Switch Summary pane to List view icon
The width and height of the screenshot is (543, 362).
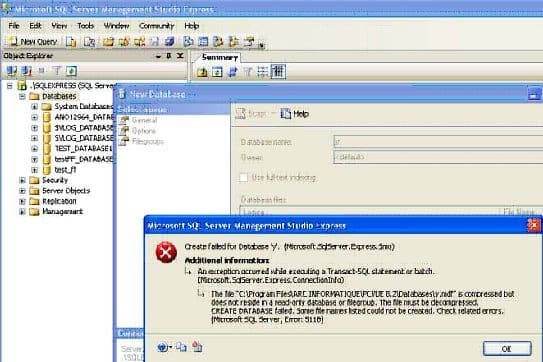point(262,72)
